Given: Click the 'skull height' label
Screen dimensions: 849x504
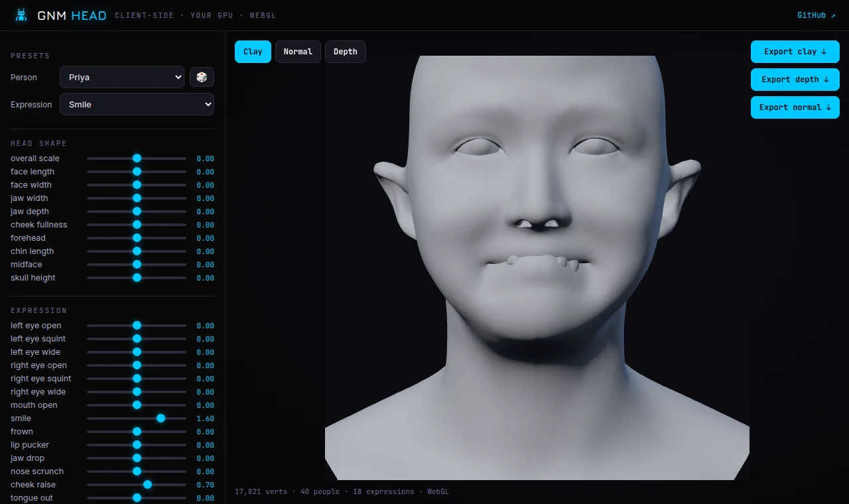Looking at the screenshot, I should click(x=33, y=278).
